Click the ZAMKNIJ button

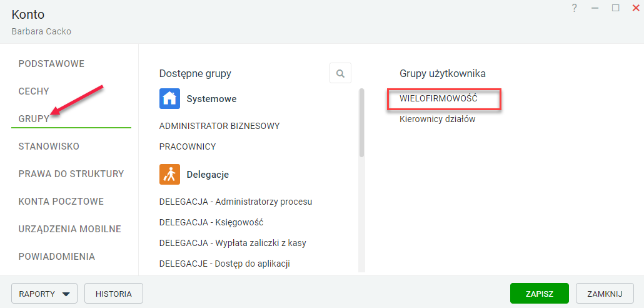(x=605, y=294)
